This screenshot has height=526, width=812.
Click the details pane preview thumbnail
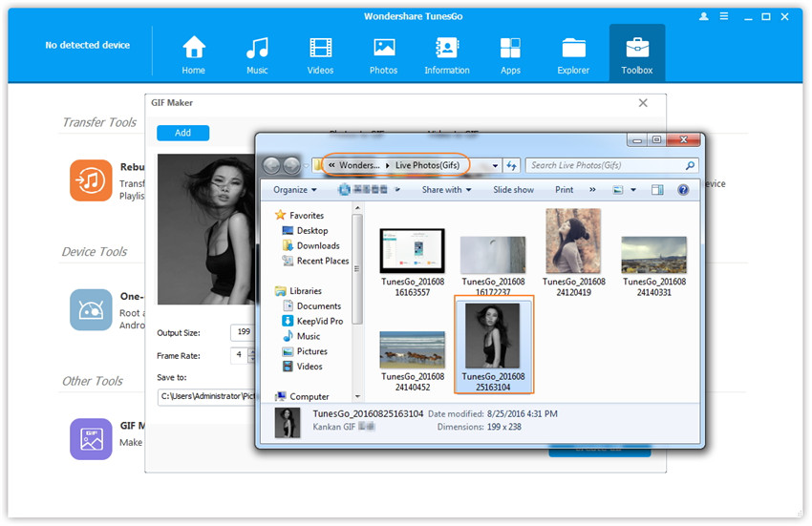click(287, 423)
